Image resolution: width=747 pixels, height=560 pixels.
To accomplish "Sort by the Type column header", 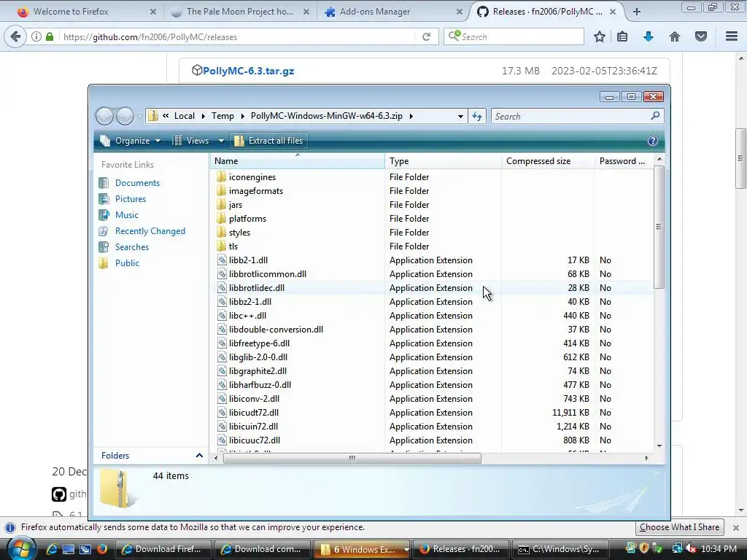I will (x=443, y=161).
